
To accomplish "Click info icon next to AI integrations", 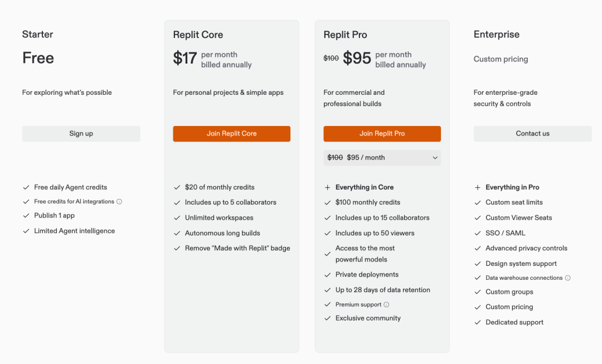I will (x=119, y=202).
